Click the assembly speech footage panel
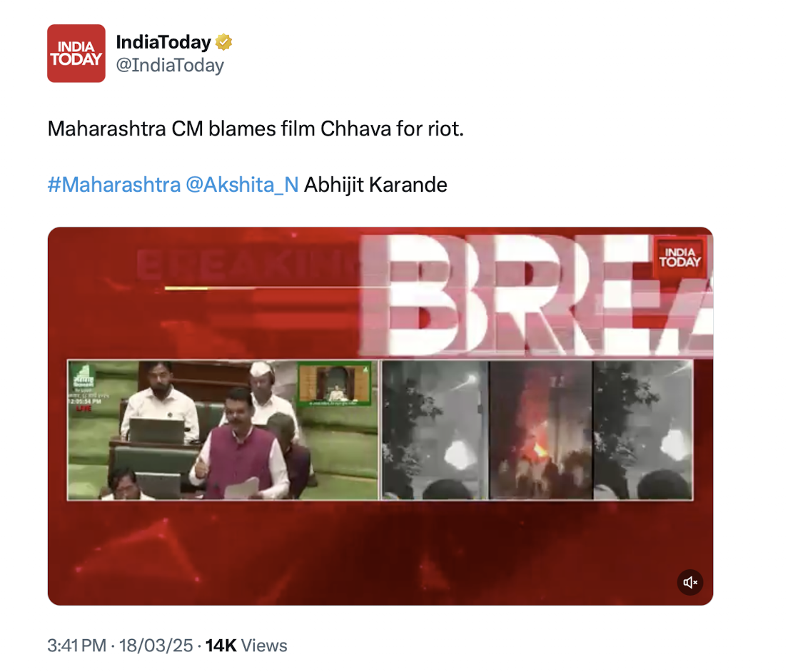The width and height of the screenshot is (788, 672). click(x=223, y=430)
